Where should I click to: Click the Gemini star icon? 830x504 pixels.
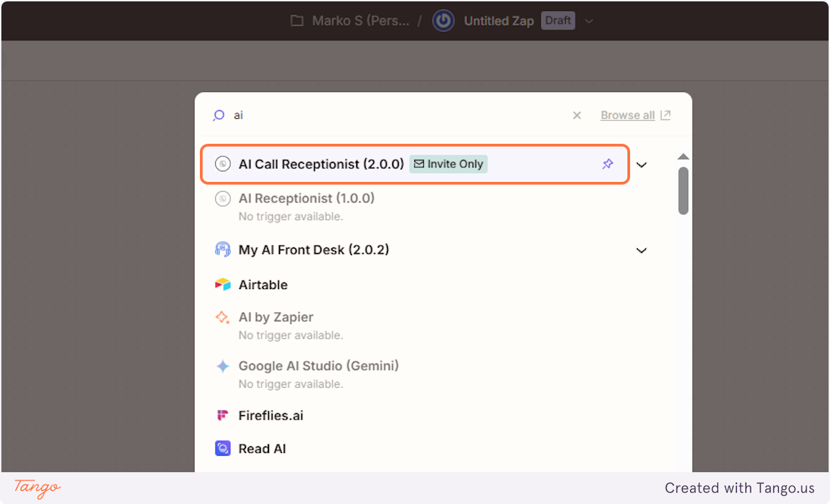pyautogui.click(x=222, y=366)
